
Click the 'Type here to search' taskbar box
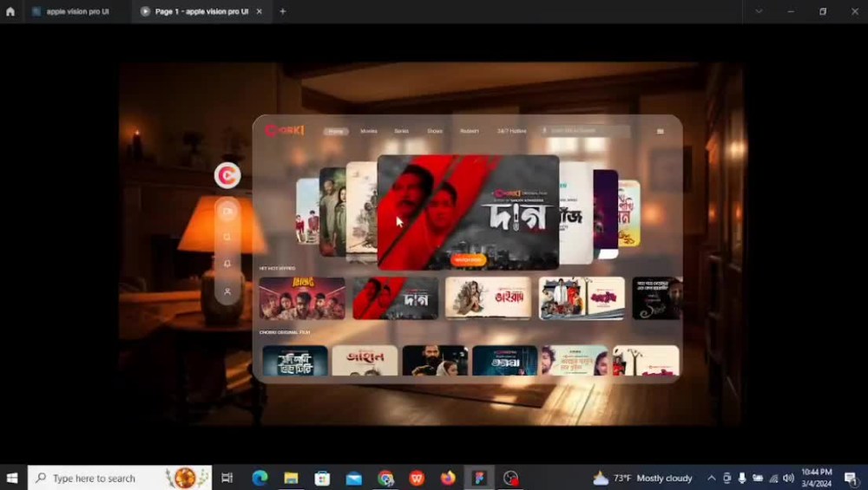point(120,478)
